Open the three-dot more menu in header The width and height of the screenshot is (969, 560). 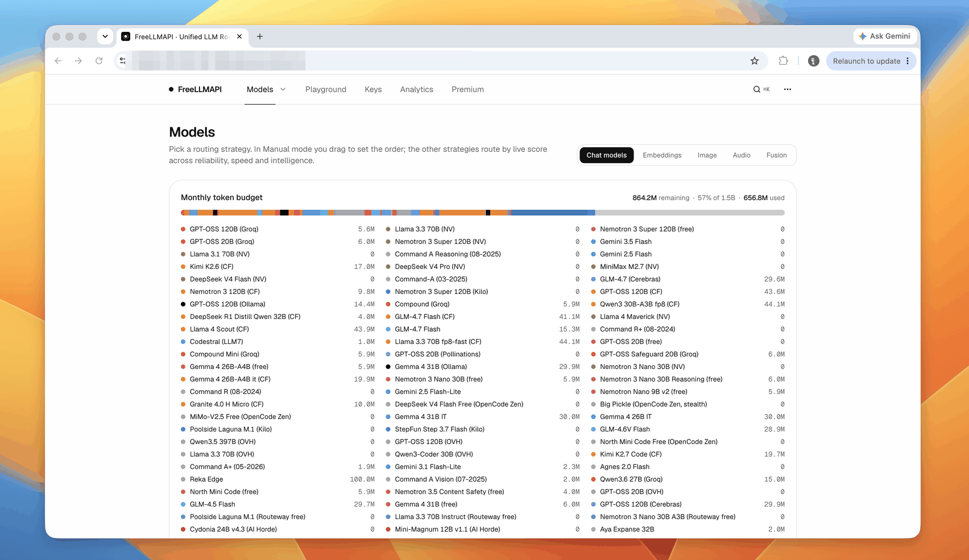[x=787, y=89]
